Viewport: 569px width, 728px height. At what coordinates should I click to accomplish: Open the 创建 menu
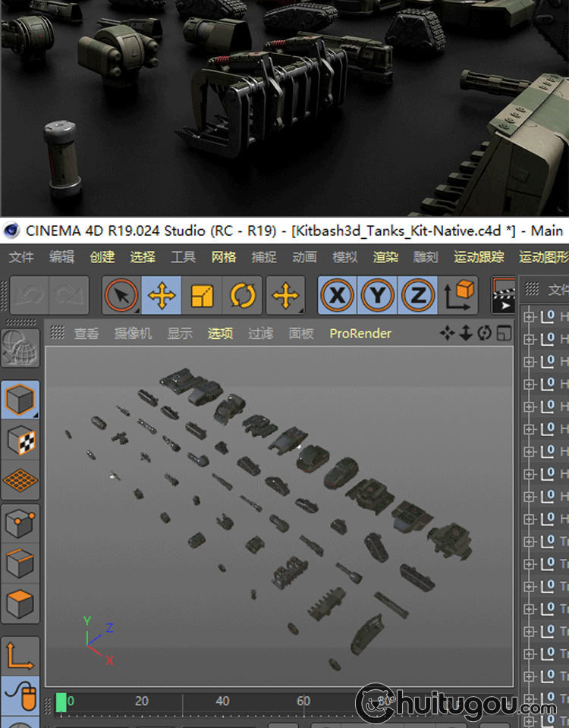[102, 257]
